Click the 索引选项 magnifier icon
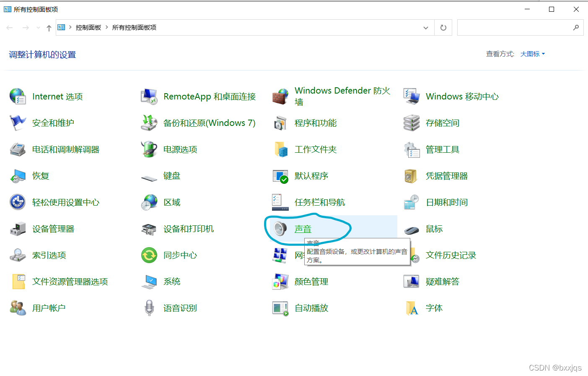 point(18,255)
